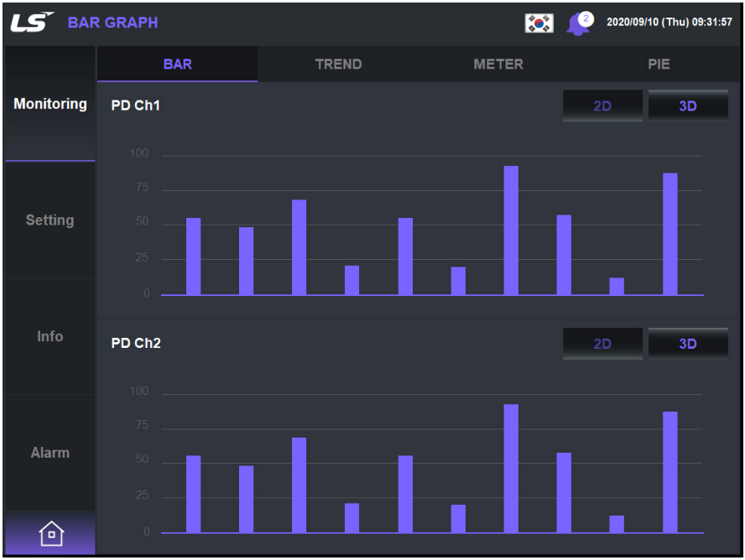Open the notification bell with 2 alerts

(580, 22)
